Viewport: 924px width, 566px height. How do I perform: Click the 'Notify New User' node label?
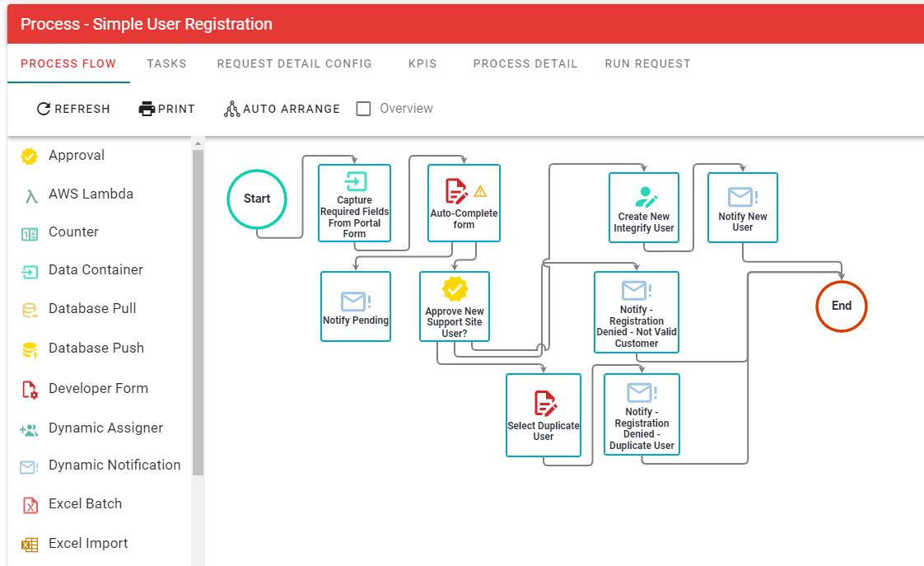coord(743,222)
